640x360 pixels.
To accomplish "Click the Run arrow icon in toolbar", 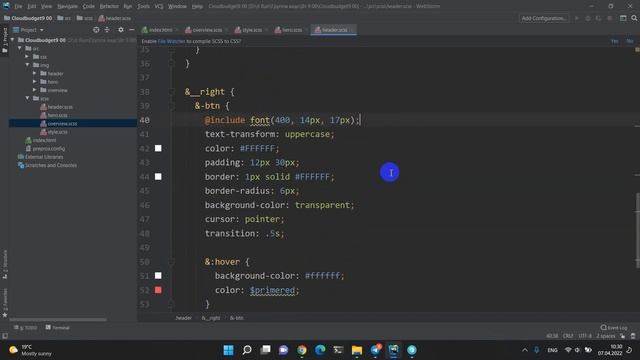I will 577,18.
